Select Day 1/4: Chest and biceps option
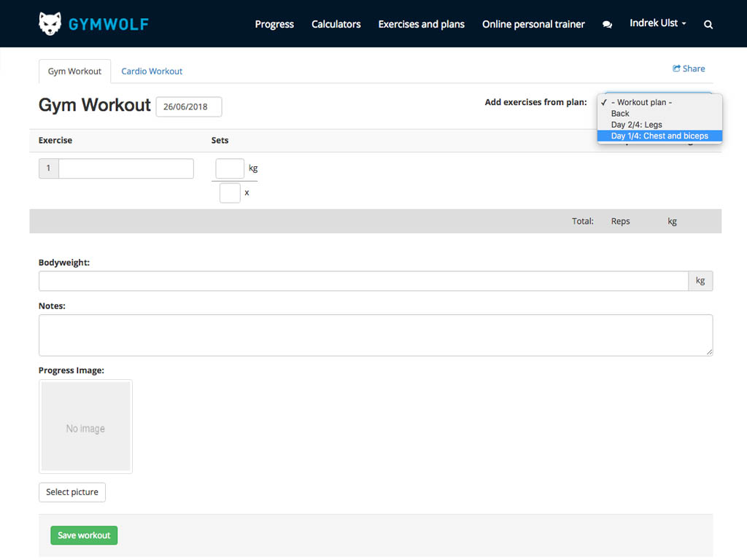The height and width of the screenshot is (560, 747). tap(659, 136)
